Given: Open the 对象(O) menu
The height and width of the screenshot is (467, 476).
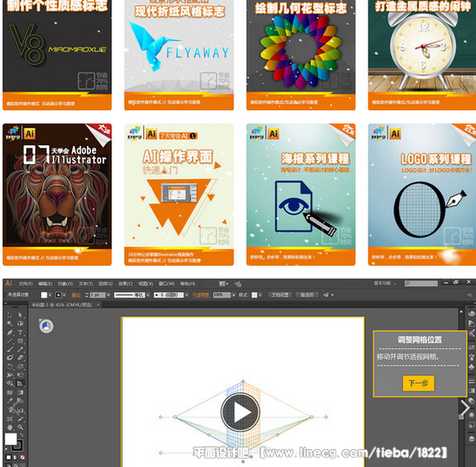Looking at the screenshot, I should (65, 284).
